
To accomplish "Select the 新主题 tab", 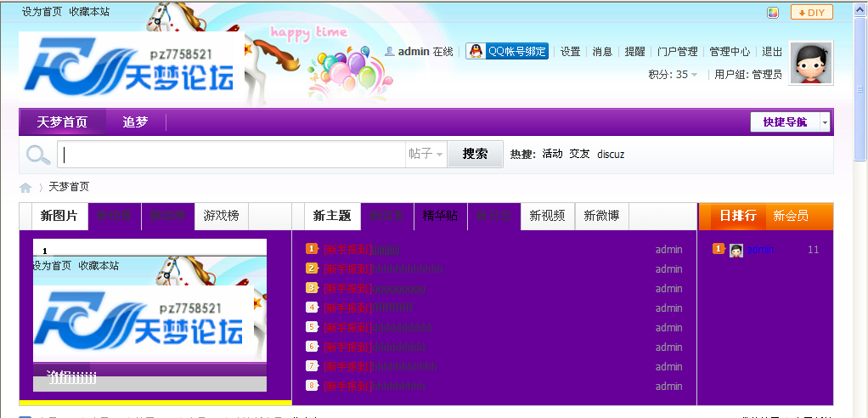I will pyautogui.click(x=332, y=216).
